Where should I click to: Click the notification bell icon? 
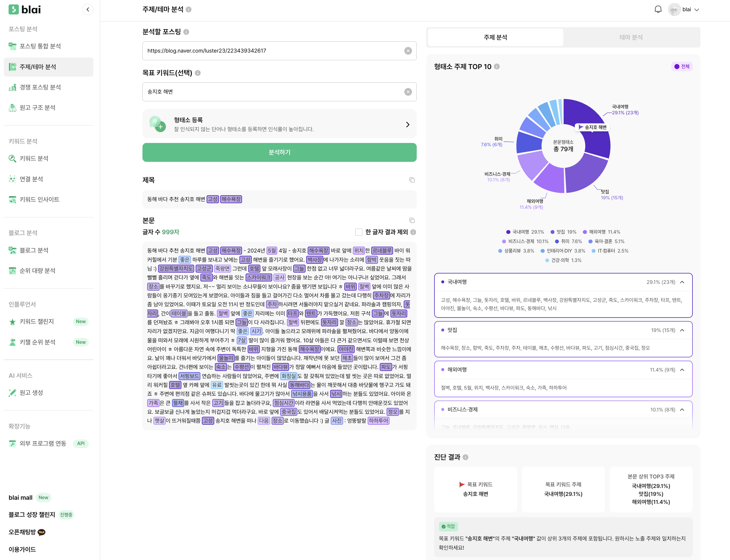658,9
